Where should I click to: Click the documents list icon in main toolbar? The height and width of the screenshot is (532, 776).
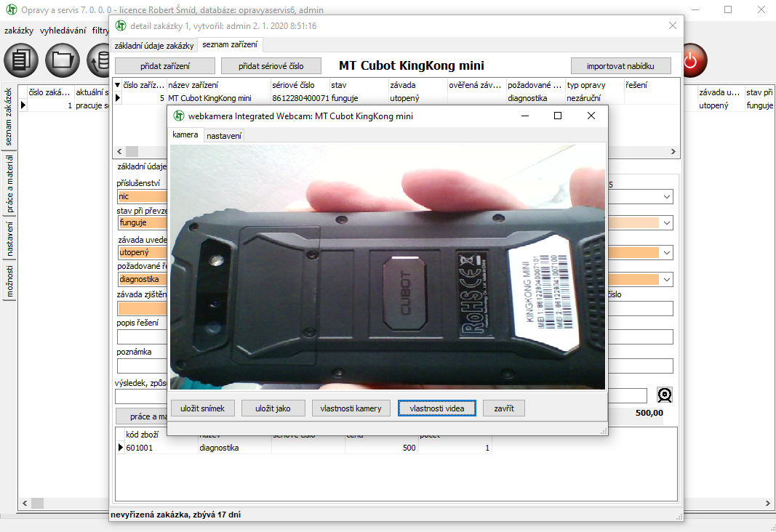click(21, 60)
